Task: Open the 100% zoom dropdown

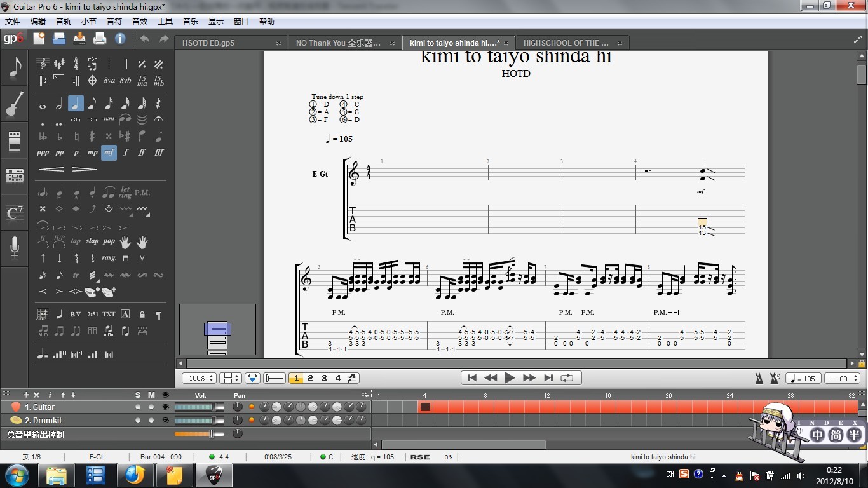Action: coord(198,378)
